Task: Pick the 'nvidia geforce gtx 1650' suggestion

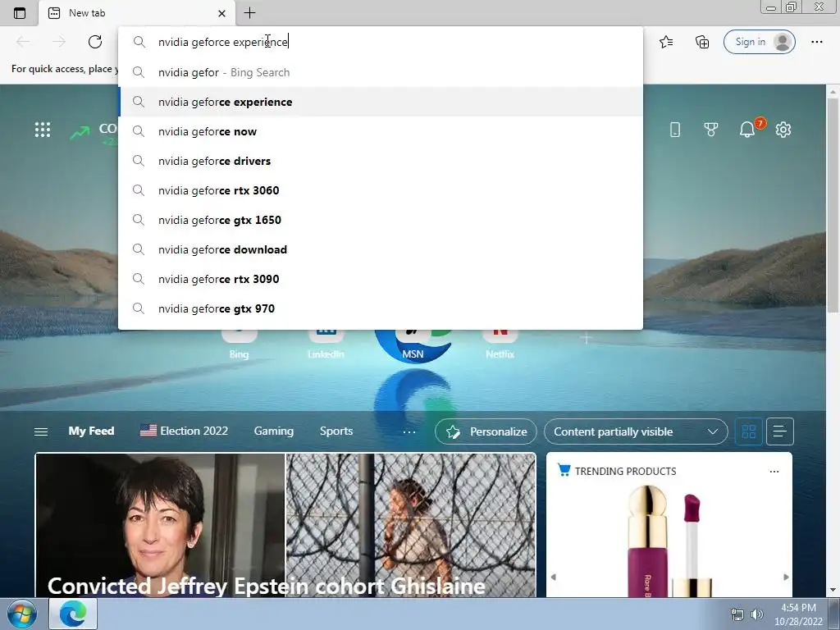Action: (x=381, y=220)
